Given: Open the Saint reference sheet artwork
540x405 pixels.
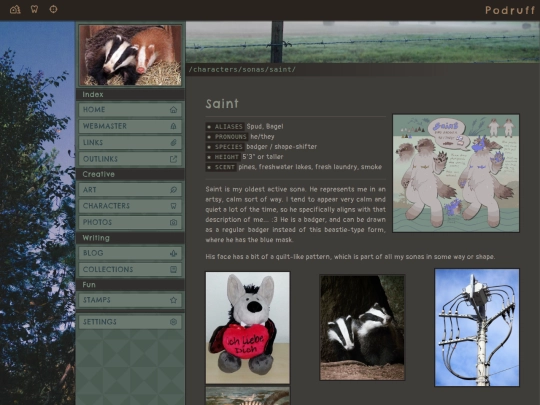Looking at the screenshot, I should tap(456, 173).
